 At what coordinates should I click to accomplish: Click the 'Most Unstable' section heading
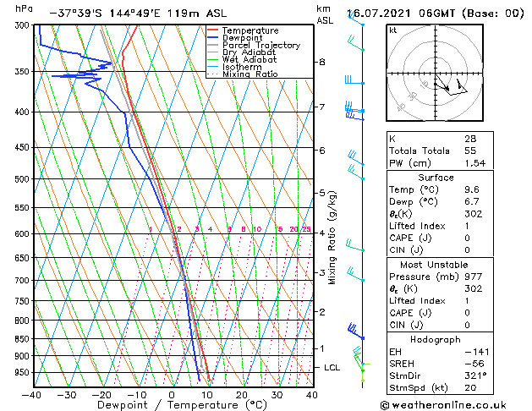434,265
